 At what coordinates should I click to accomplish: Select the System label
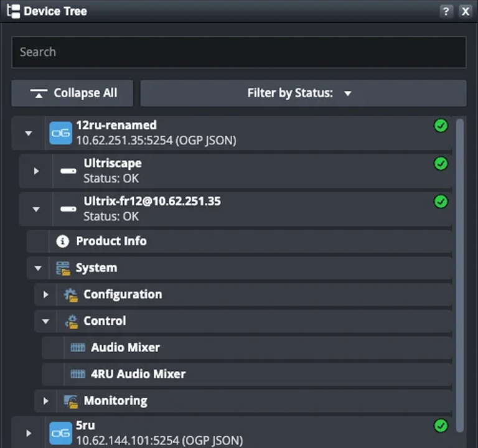click(96, 268)
